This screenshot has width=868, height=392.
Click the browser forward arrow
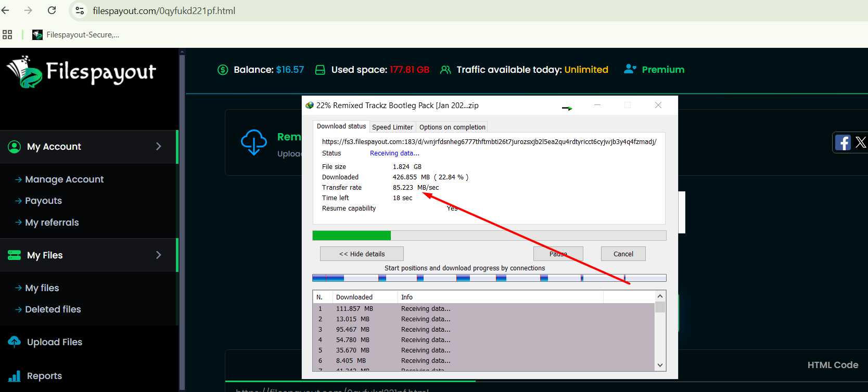(28, 10)
